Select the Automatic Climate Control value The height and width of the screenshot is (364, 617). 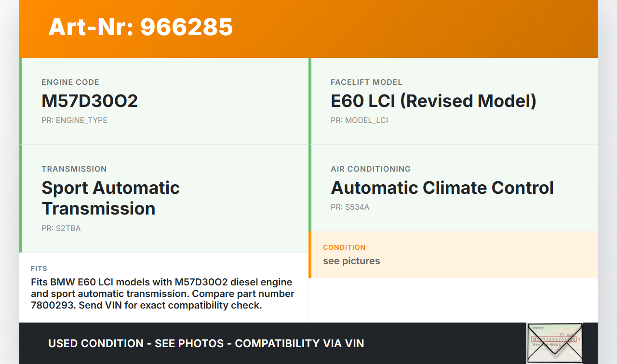(442, 188)
